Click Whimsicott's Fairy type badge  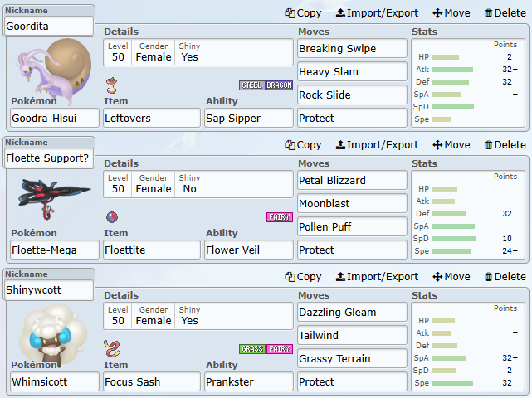[x=279, y=349]
